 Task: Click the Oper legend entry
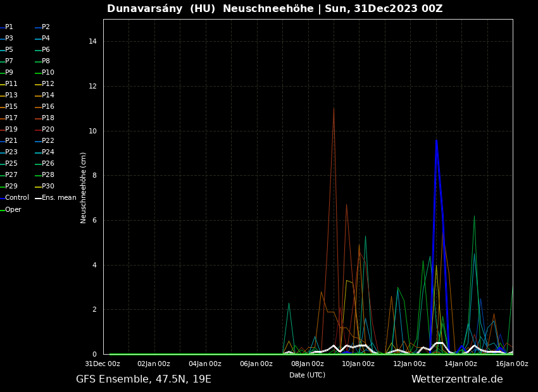[13, 210]
